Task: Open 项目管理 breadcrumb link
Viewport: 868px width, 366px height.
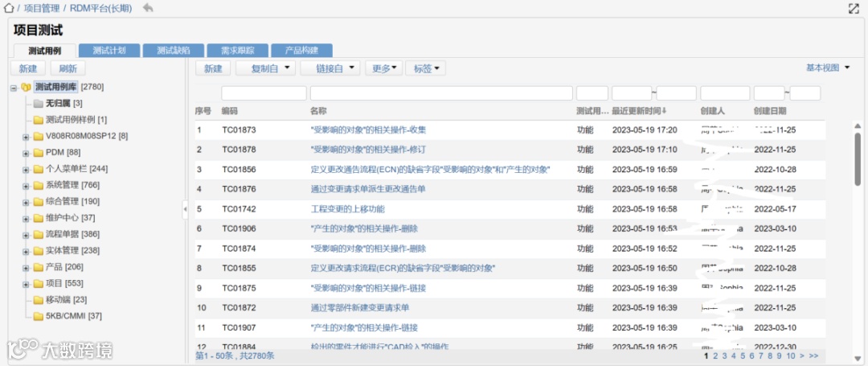Action: coord(42,8)
